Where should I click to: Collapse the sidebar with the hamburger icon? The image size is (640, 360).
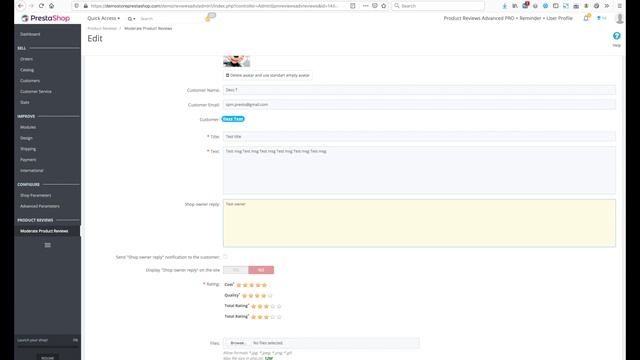click(48, 245)
